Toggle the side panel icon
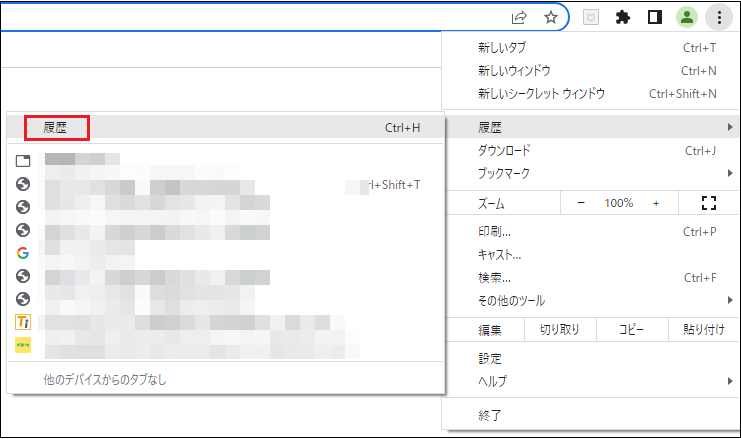The height and width of the screenshot is (439, 741). (x=654, y=17)
